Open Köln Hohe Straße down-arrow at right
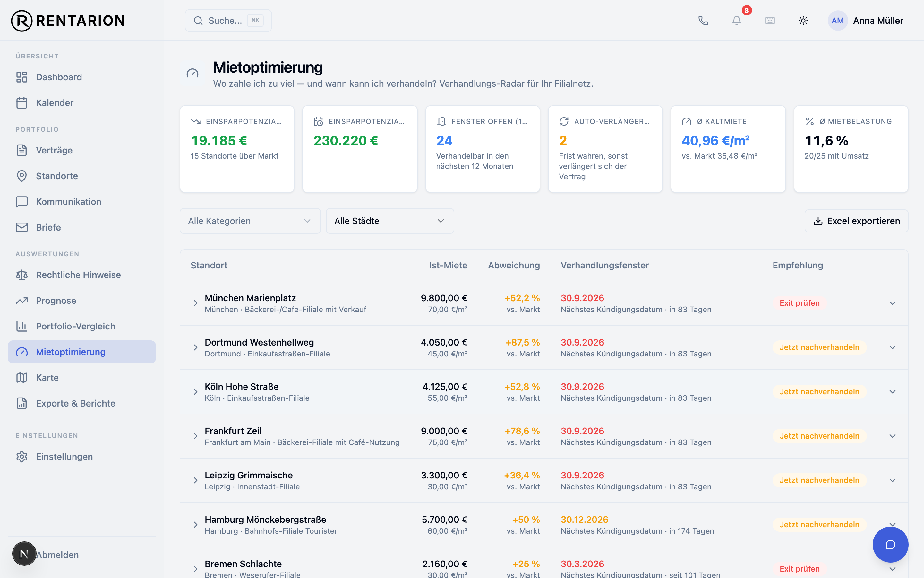Image resolution: width=924 pixels, height=578 pixels. click(892, 392)
